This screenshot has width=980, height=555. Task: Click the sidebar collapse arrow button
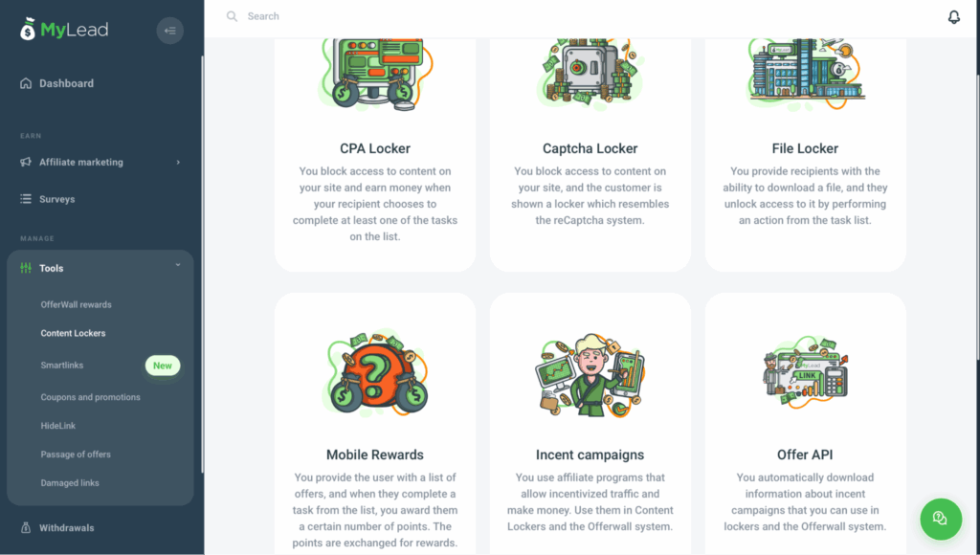click(x=170, y=31)
